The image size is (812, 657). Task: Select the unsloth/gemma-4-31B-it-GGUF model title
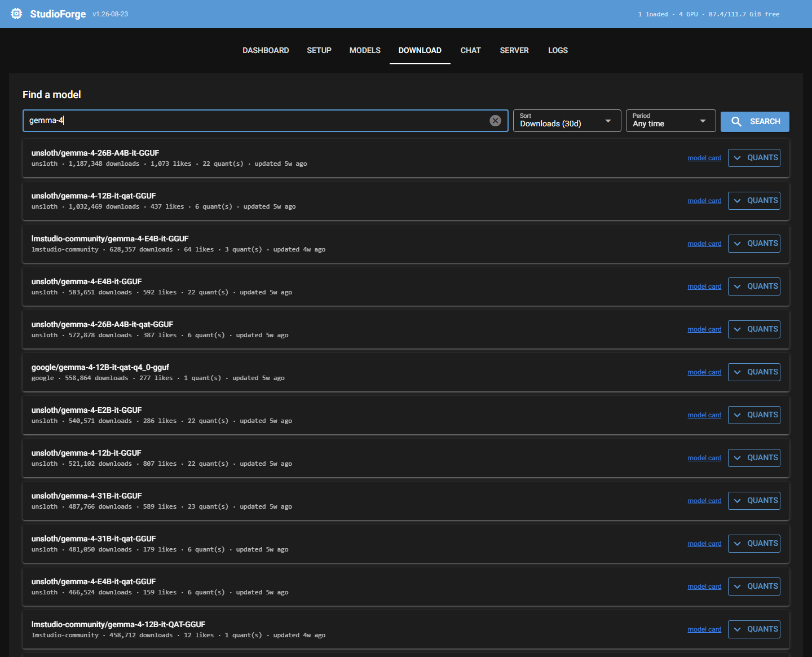coord(87,496)
